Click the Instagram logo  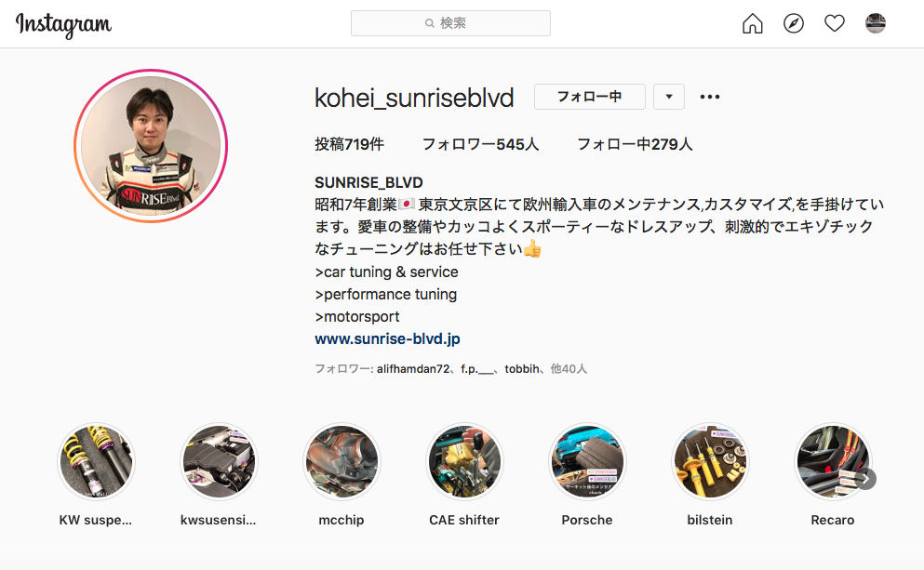click(63, 25)
